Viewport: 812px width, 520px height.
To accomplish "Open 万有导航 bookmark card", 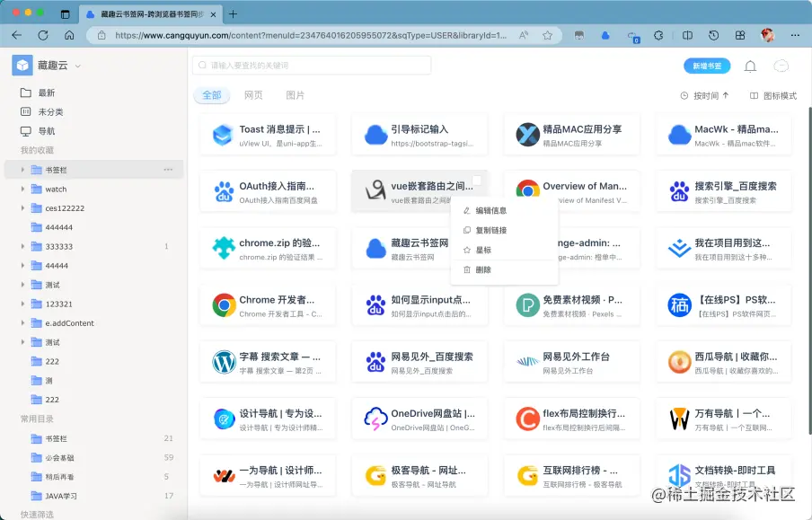I will (x=723, y=419).
